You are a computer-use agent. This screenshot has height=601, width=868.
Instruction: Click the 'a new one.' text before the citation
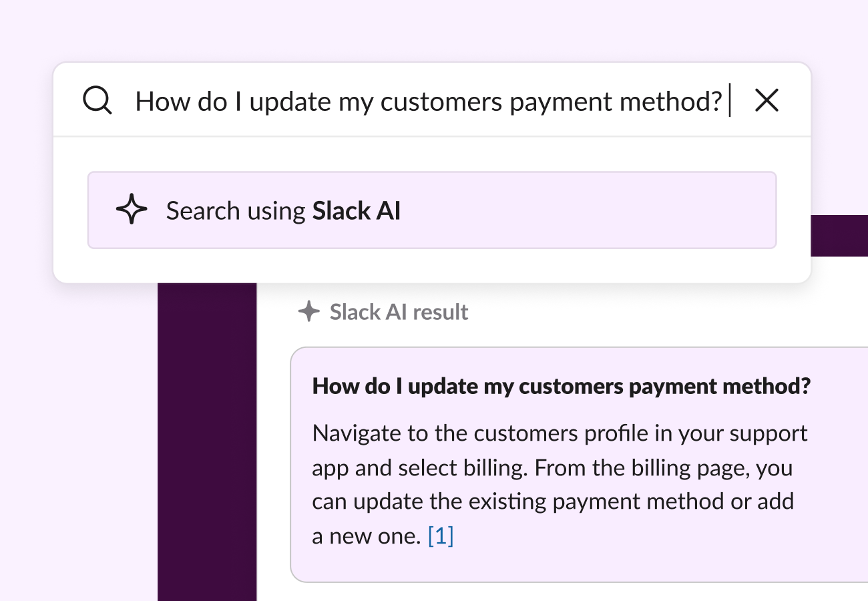(x=367, y=536)
